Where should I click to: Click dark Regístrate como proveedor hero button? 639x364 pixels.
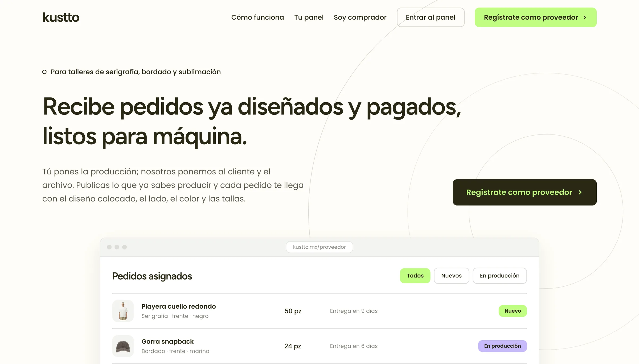tap(525, 192)
